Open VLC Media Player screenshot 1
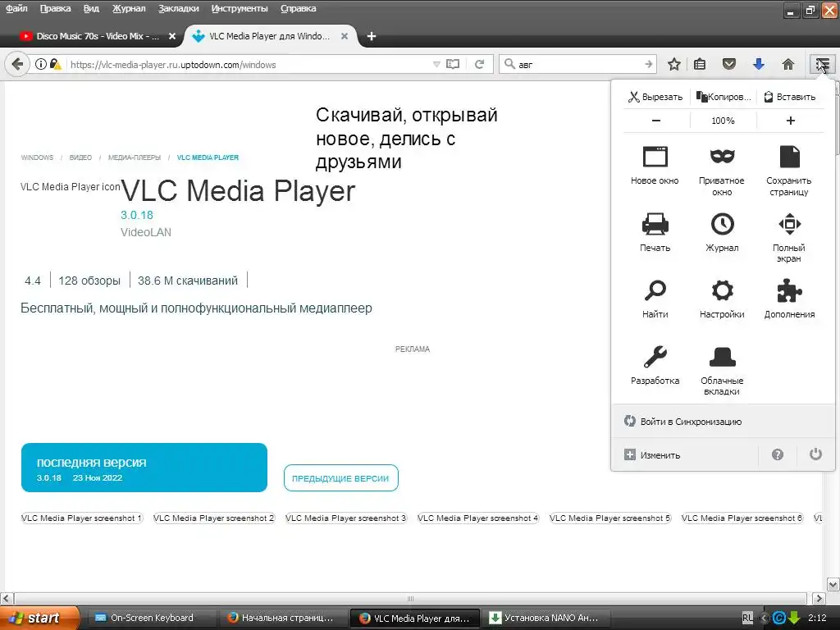The height and width of the screenshot is (630, 840). (81, 518)
